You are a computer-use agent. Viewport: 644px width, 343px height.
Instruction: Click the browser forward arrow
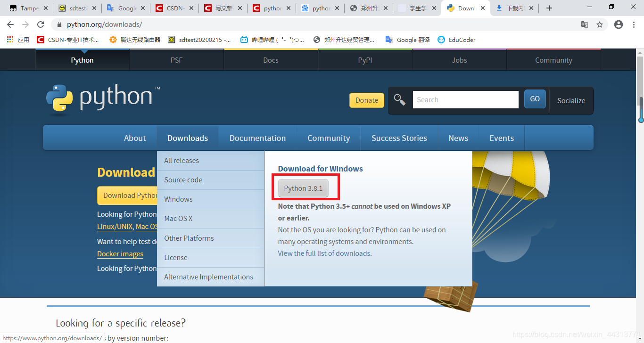pos(25,24)
